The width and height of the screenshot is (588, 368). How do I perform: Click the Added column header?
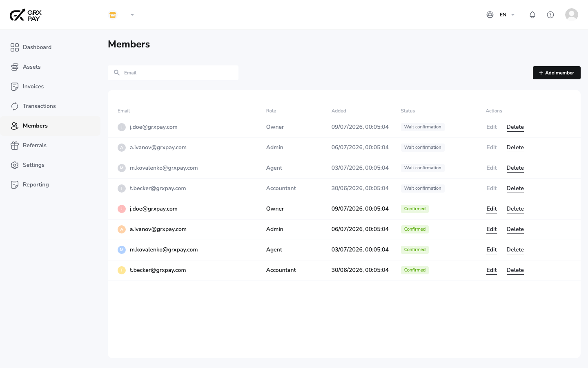point(339,111)
